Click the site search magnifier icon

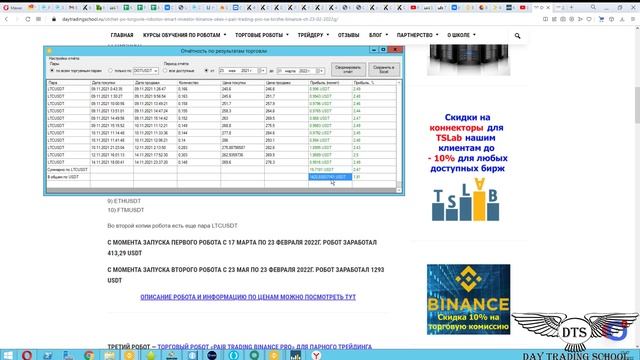pyautogui.click(x=517, y=36)
